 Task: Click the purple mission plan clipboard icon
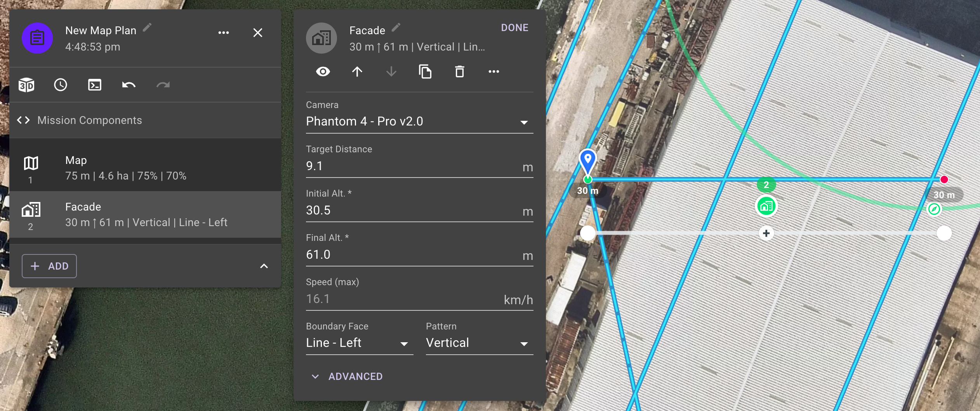[37, 38]
